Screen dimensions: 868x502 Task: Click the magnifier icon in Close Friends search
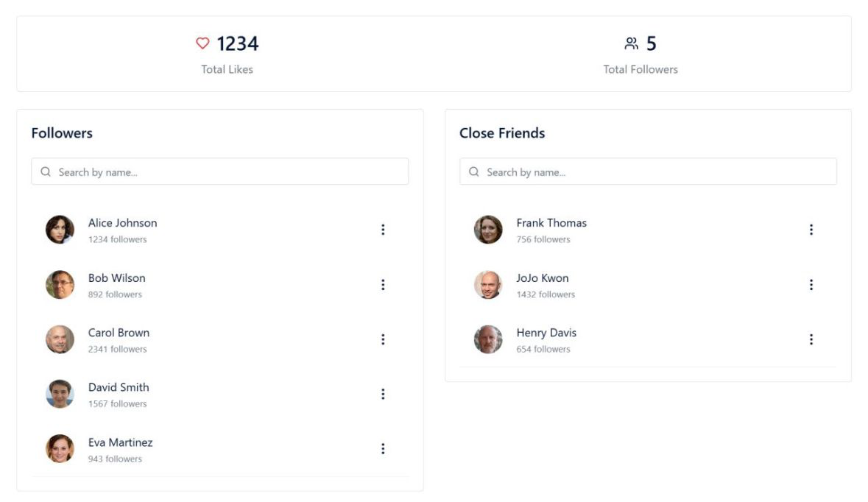point(474,172)
